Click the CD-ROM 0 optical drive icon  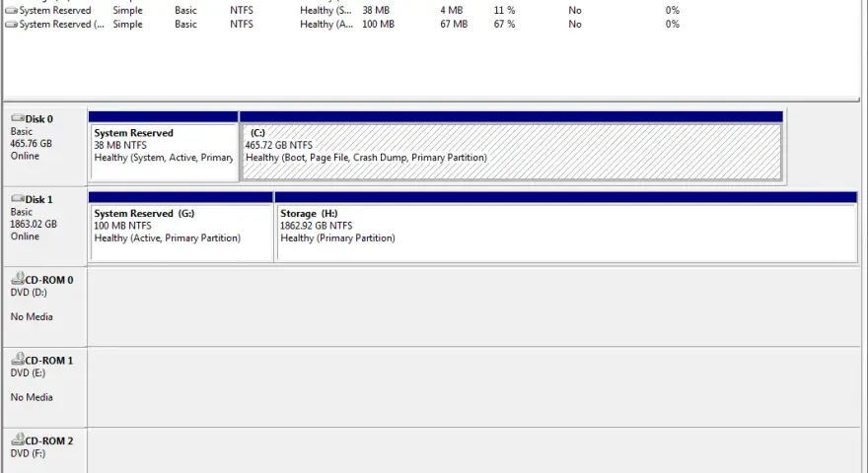click(x=18, y=278)
